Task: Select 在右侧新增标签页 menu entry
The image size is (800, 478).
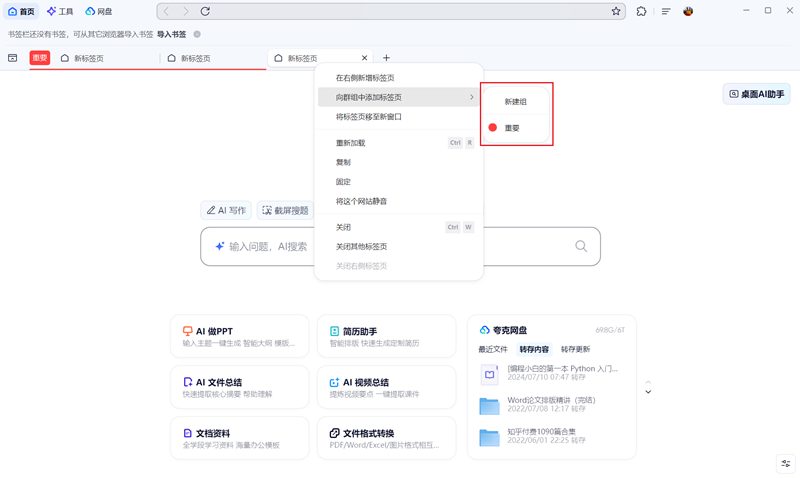Action: [x=398, y=78]
